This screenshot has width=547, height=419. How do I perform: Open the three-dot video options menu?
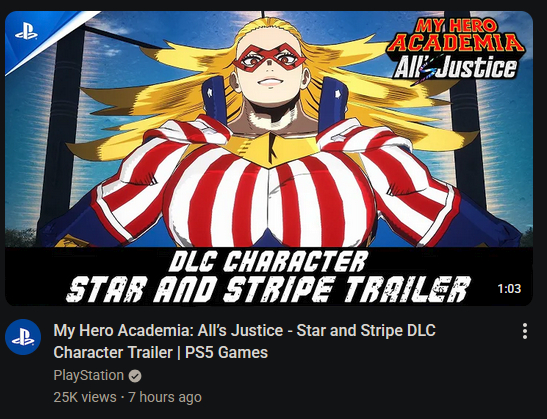coord(525,331)
